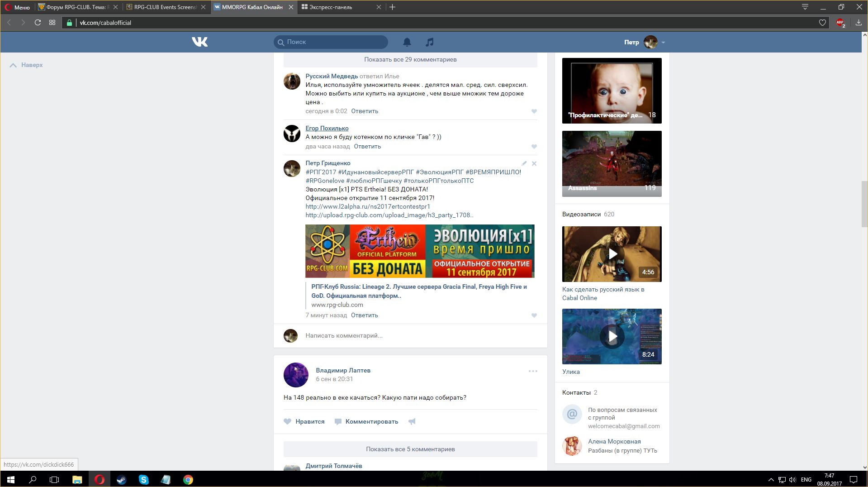
Task: Open Windows taskbar search icon
Action: point(33,479)
